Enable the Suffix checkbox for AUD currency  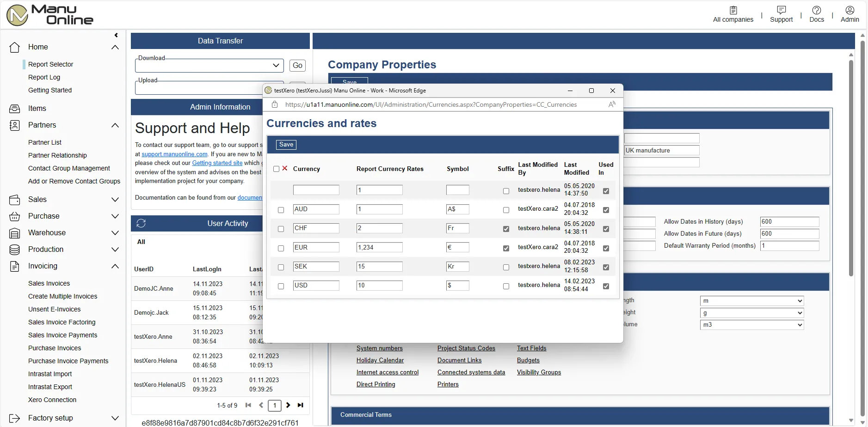pos(506,210)
